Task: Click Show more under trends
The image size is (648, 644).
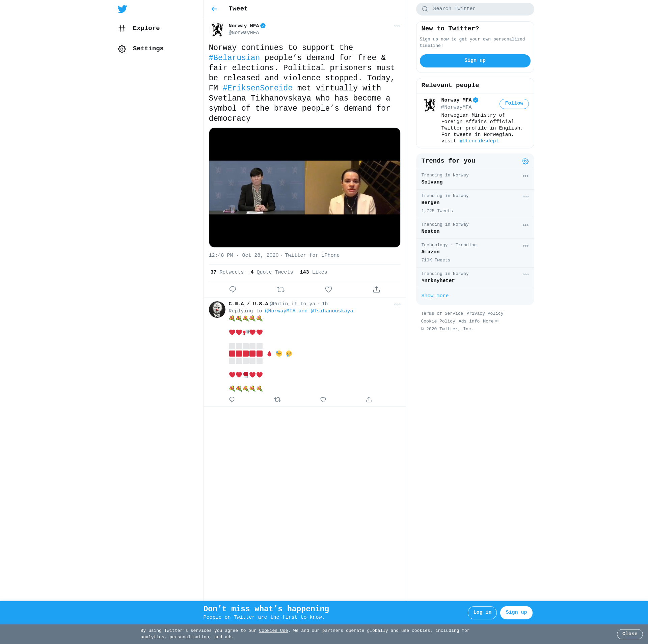Action: pos(435,296)
